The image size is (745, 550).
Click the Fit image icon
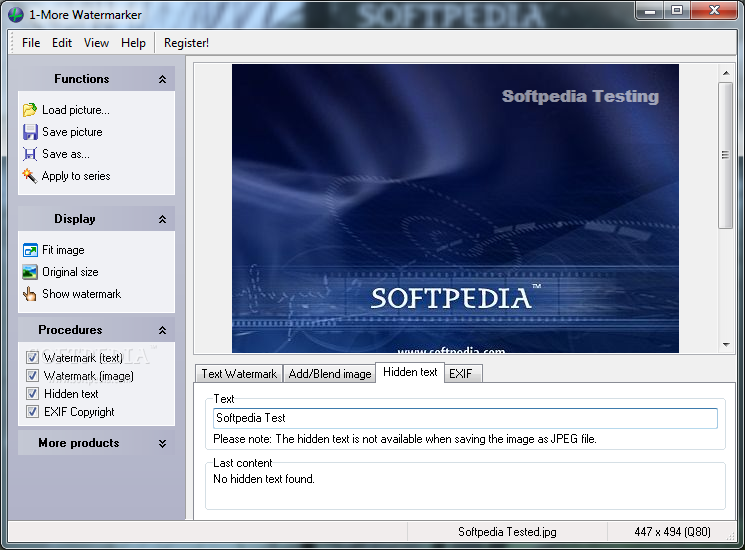[30, 250]
